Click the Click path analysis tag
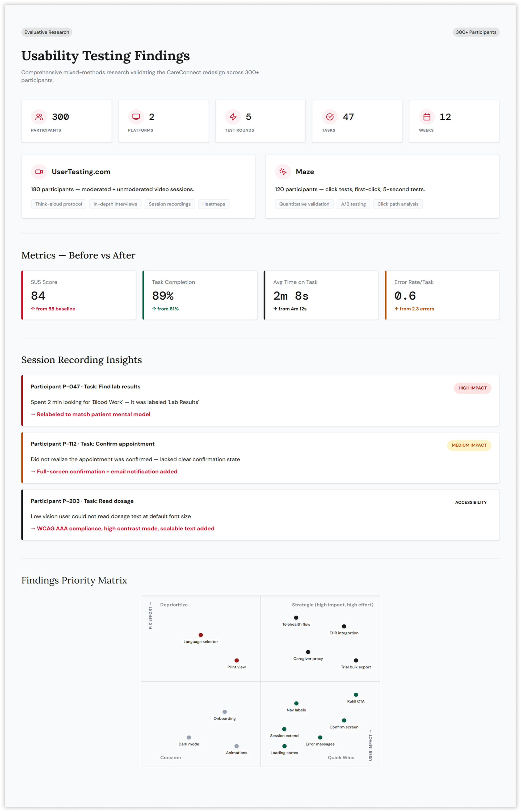Viewport: 521px width, 812px height. click(397, 204)
